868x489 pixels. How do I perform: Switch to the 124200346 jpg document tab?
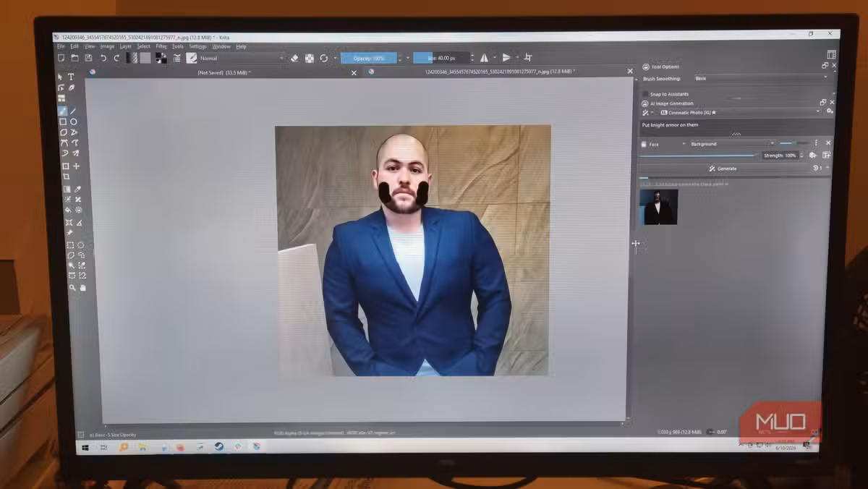501,72
